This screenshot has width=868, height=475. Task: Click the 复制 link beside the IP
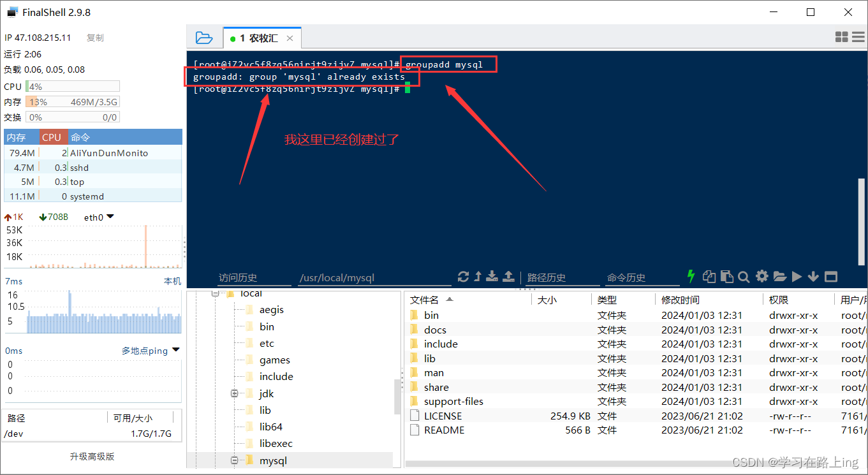[x=95, y=38]
